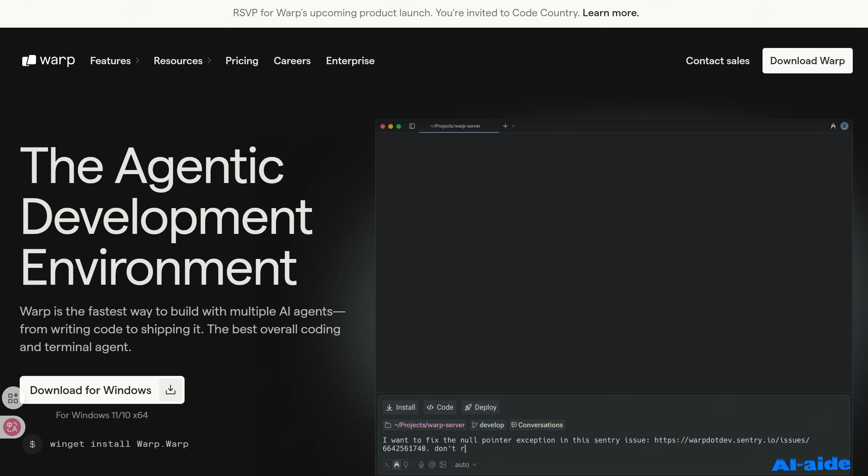Image resolution: width=868 pixels, height=476 pixels.
Task: Toggle the lightbulb planning mode
Action: tap(406, 465)
